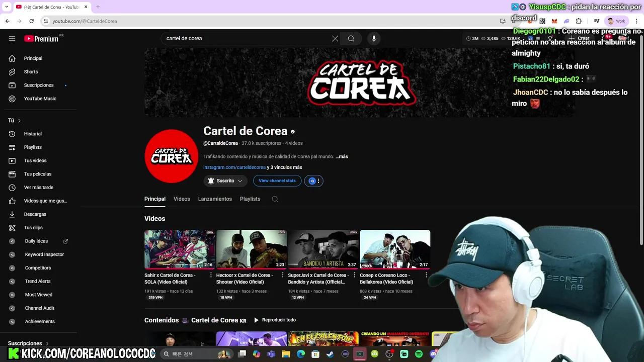Click the install app icon in address bar
This screenshot has width=644, height=362.
click(x=503, y=21)
